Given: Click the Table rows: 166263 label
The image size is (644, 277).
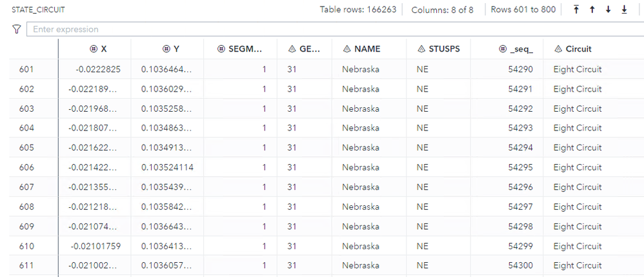Looking at the screenshot, I should tap(358, 10).
